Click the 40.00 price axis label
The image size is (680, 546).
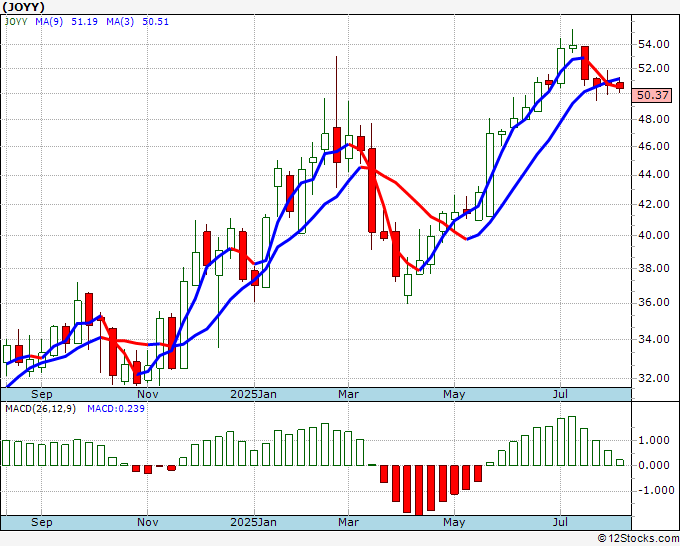[x=653, y=235]
